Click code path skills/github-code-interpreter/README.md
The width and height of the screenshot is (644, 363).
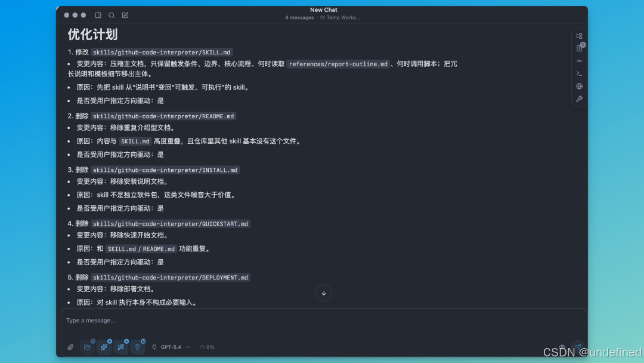tap(163, 116)
